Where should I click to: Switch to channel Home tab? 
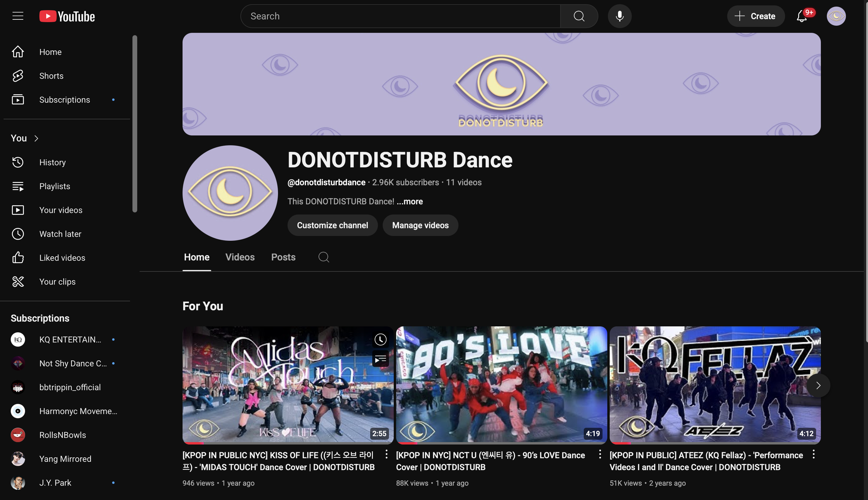point(197,257)
